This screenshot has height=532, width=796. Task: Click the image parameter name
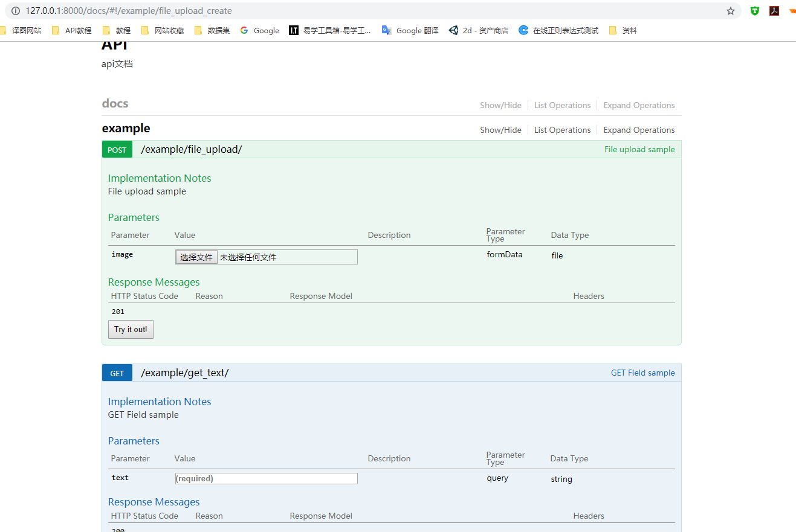(x=122, y=254)
